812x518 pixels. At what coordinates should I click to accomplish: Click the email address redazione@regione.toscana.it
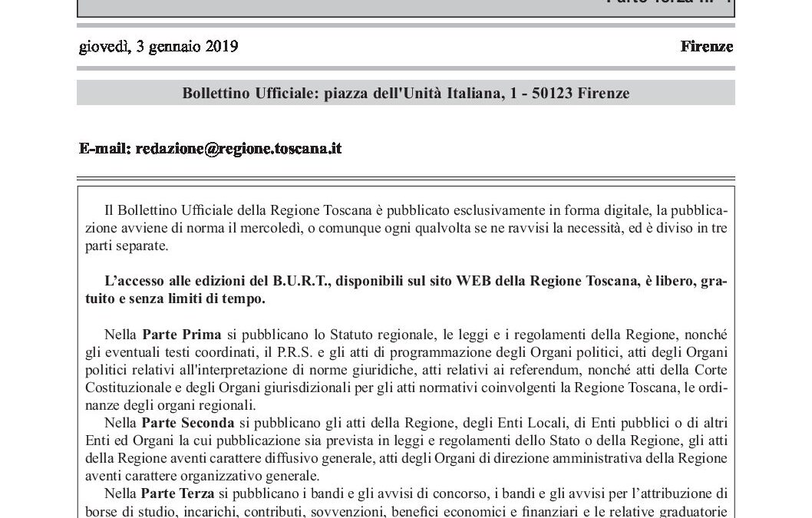pos(238,149)
